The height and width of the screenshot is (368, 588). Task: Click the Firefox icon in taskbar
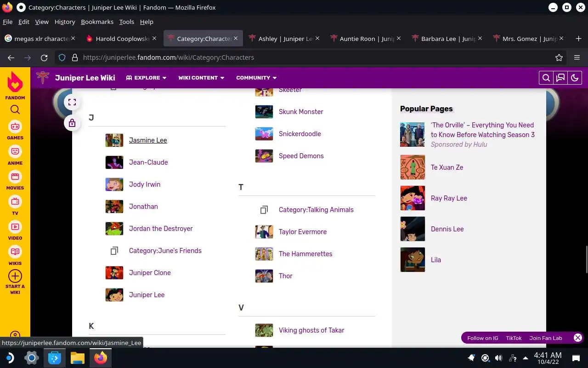101,358
